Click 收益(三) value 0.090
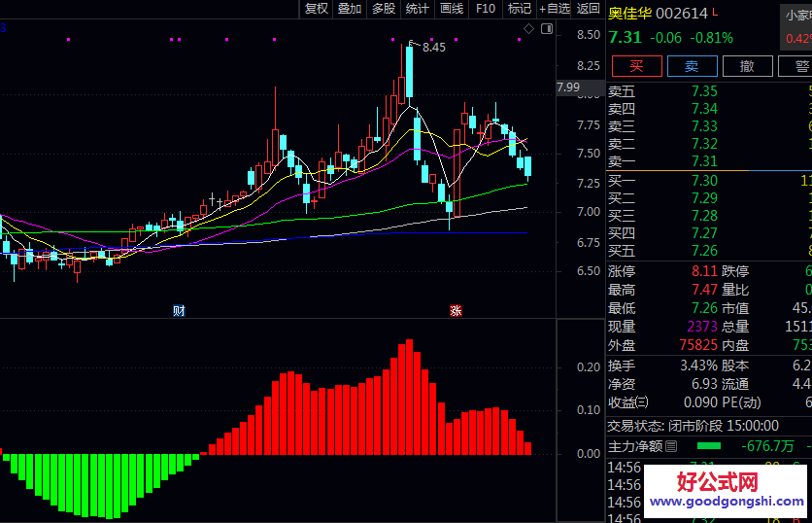The width and height of the screenshot is (812, 523). pos(700,402)
